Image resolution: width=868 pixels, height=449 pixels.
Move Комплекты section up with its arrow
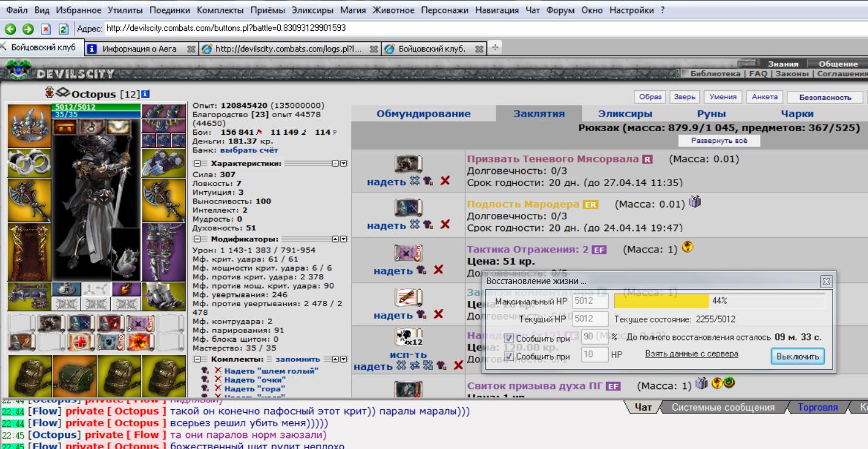335,359
